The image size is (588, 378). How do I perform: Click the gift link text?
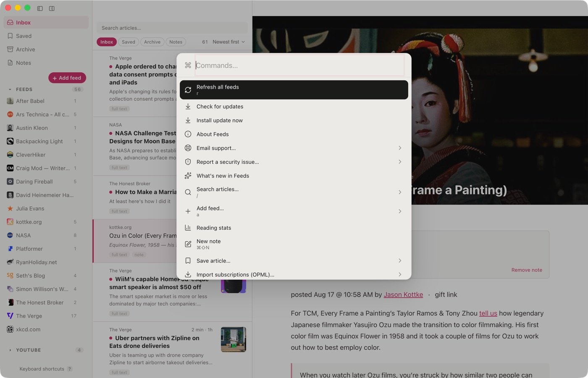click(x=446, y=295)
